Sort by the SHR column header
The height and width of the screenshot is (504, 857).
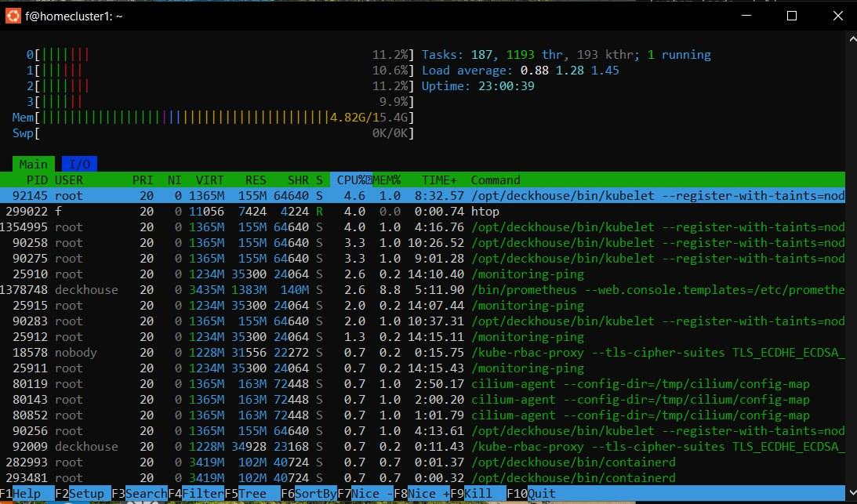298,179
